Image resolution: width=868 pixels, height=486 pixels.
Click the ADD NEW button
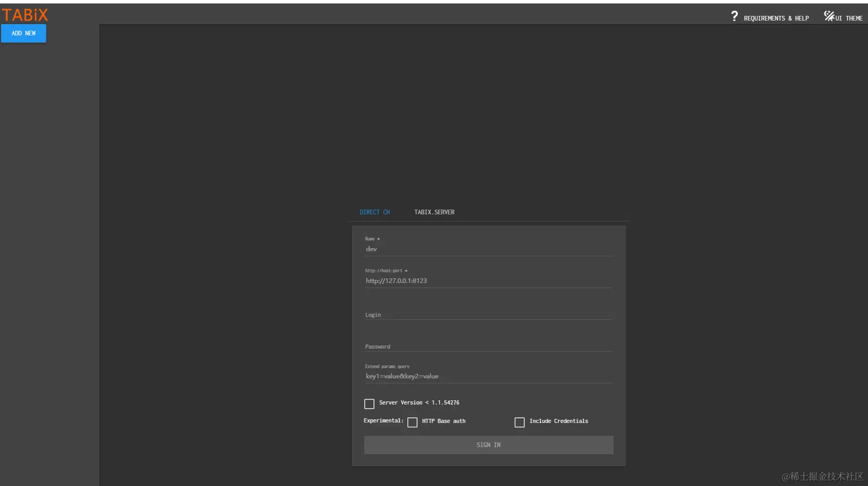click(x=24, y=33)
